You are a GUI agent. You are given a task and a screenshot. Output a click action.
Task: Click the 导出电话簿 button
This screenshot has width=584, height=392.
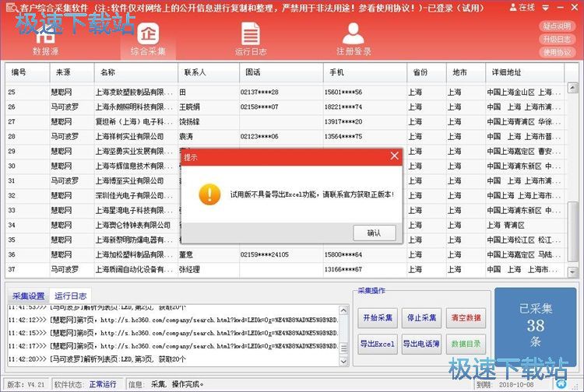[421, 344]
